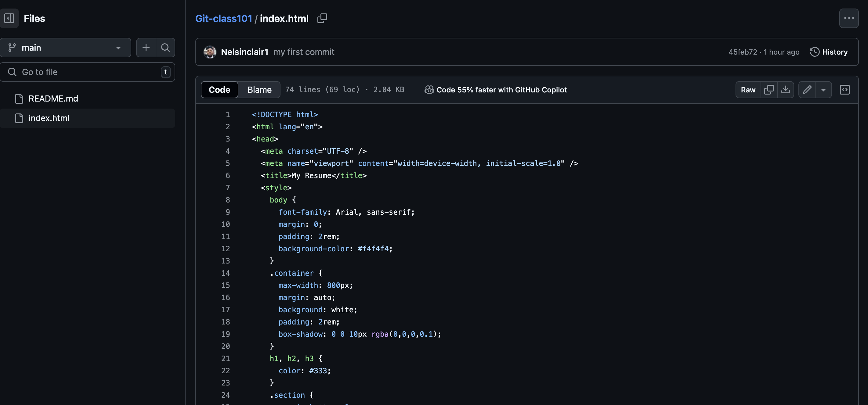Image resolution: width=868 pixels, height=405 pixels.
Task: Click '74 lines (69 loc)' file info
Action: [x=323, y=90]
